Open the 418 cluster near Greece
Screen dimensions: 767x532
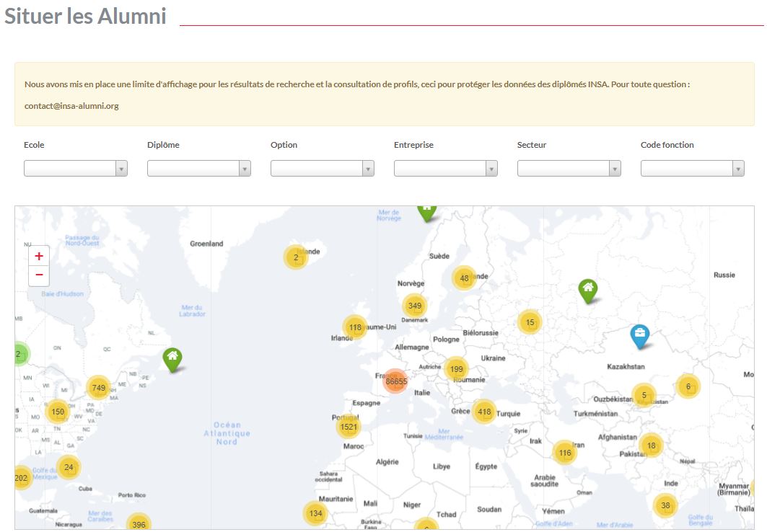tap(484, 412)
